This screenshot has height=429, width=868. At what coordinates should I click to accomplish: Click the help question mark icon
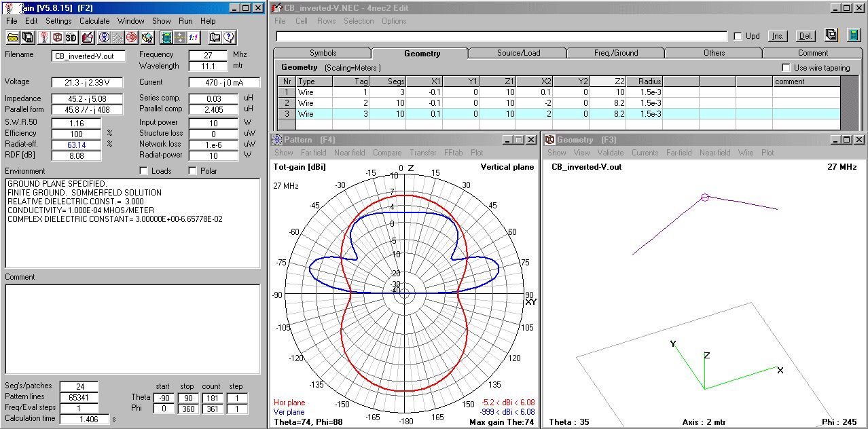[x=229, y=37]
